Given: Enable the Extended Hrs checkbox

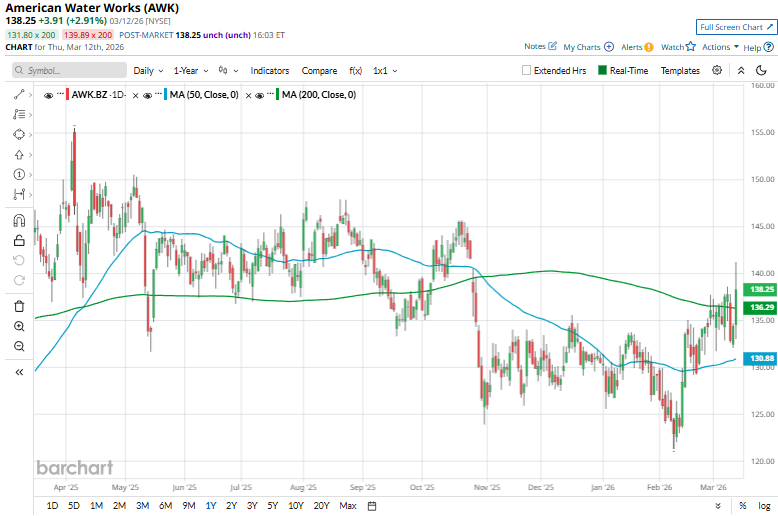Looking at the screenshot, I should (526, 70).
